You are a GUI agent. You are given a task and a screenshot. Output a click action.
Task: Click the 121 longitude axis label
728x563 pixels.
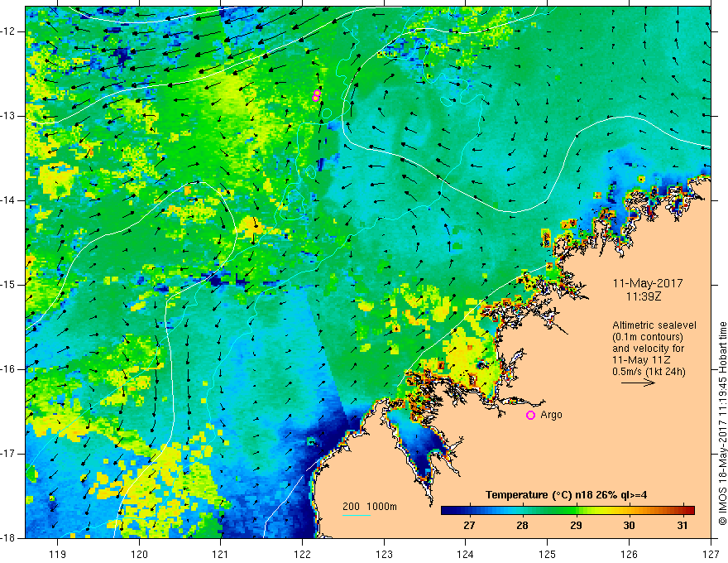click(x=221, y=554)
